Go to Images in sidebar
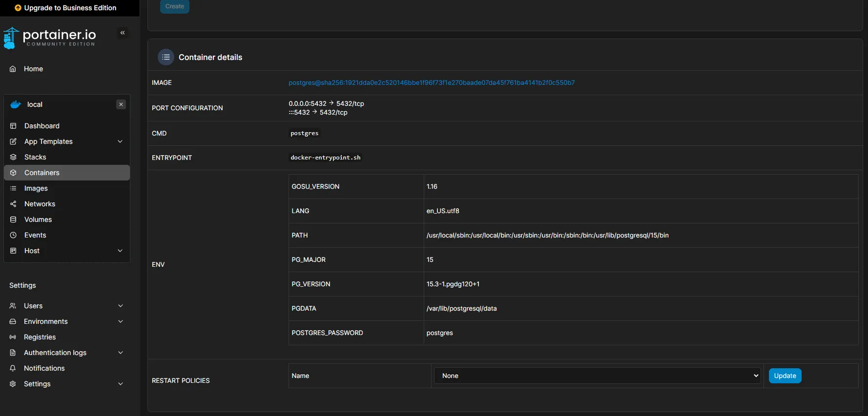 tap(36, 188)
